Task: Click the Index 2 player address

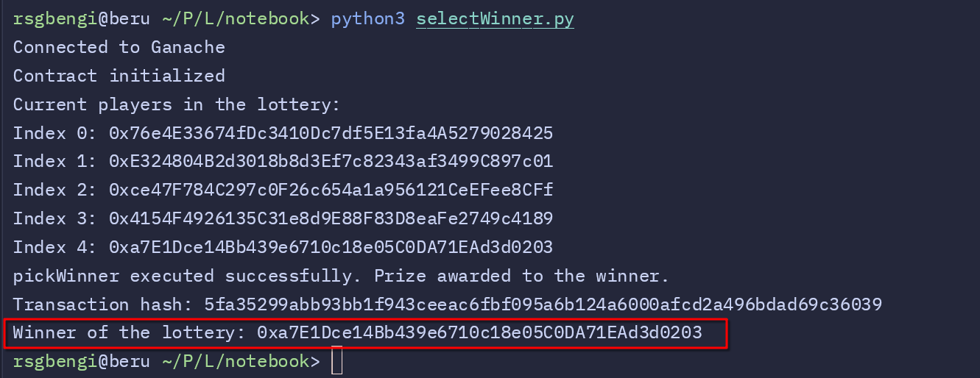Action: [331, 190]
